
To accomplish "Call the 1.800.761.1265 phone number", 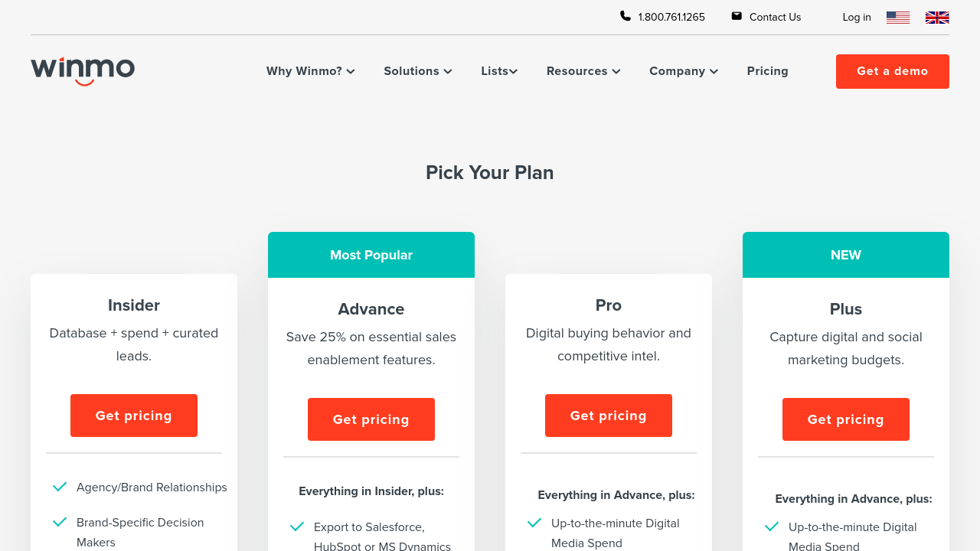I will 671,17.
